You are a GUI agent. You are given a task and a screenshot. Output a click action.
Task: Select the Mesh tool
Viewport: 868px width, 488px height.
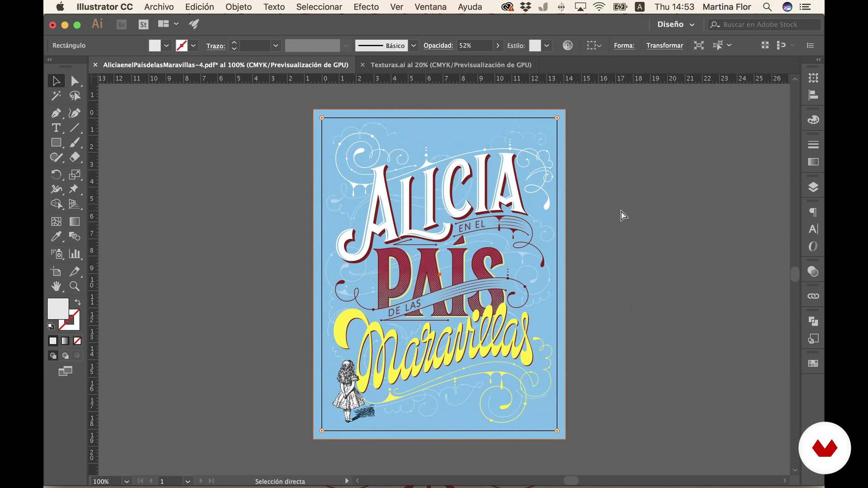pyautogui.click(x=56, y=221)
